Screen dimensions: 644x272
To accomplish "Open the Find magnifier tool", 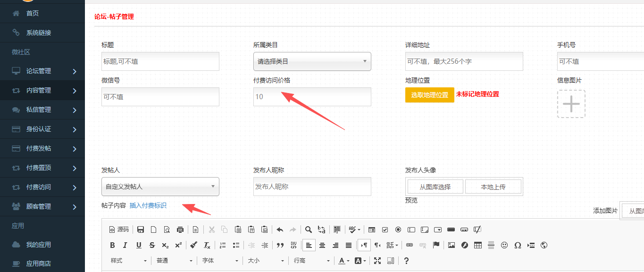I will tap(308, 229).
